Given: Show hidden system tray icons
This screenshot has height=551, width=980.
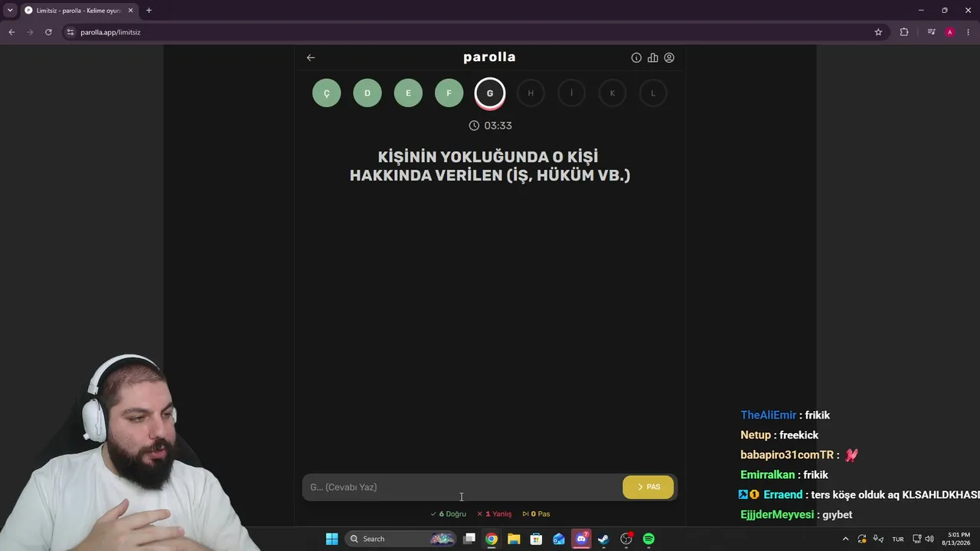Looking at the screenshot, I should pos(845,539).
